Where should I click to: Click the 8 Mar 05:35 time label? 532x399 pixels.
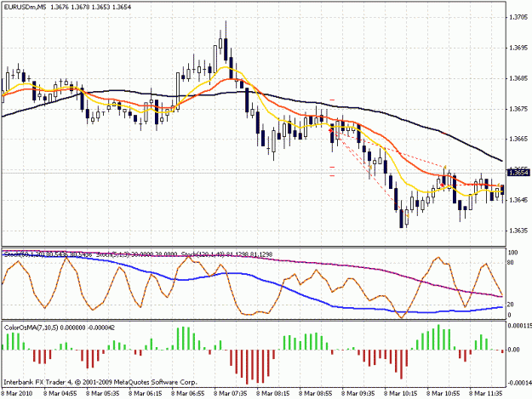tap(103, 393)
